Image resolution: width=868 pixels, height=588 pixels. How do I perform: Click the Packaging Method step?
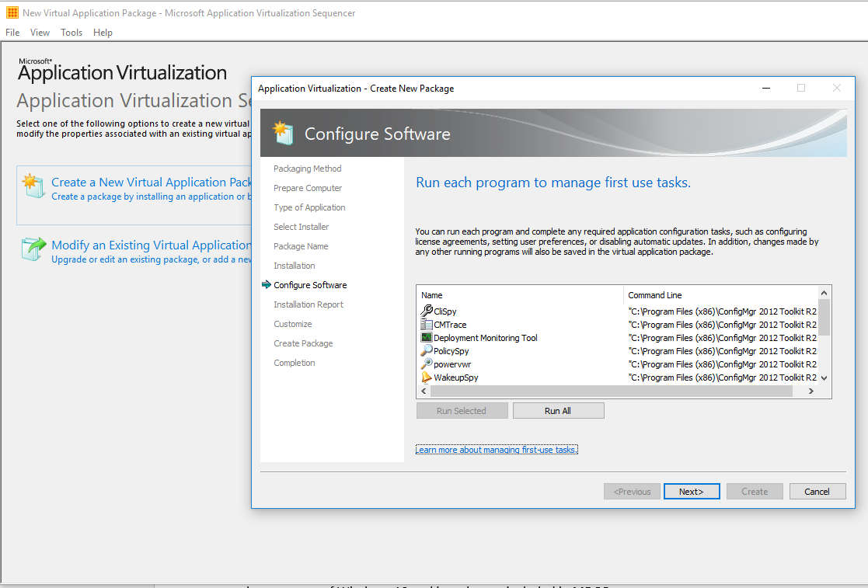pos(307,168)
